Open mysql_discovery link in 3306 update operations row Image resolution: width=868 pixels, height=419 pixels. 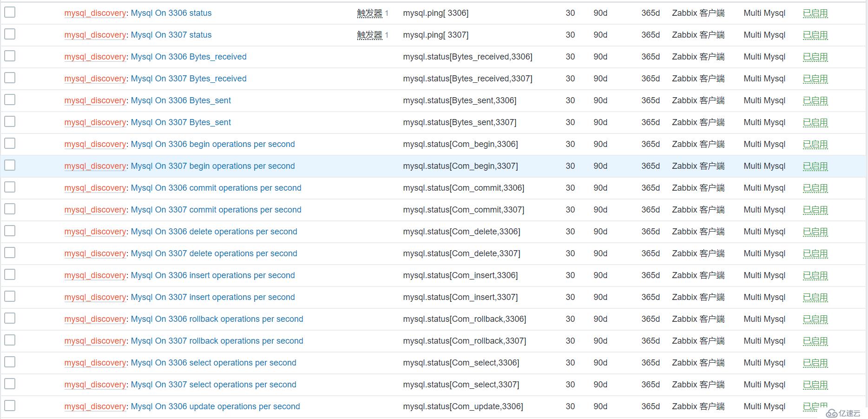tap(95, 406)
